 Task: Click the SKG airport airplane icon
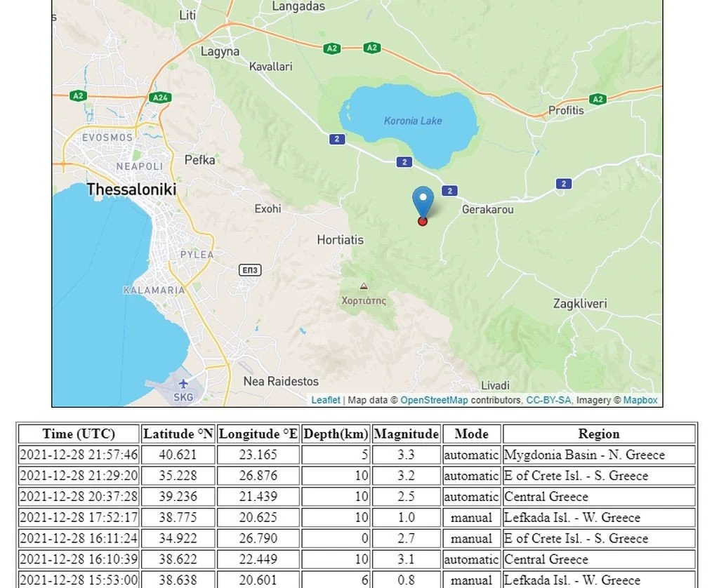tap(183, 384)
